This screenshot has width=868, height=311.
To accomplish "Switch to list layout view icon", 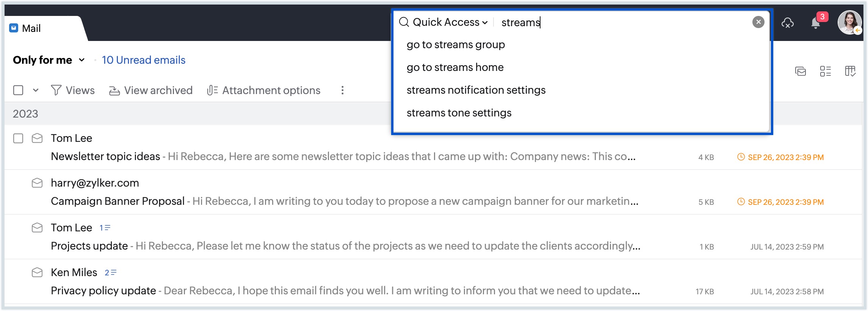I will click(x=826, y=71).
